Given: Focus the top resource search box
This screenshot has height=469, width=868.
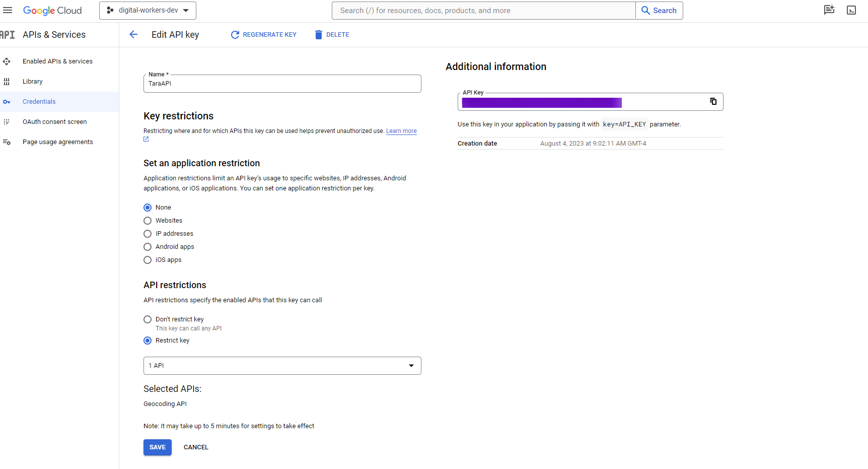Looking at the screenshot, I should tap(484, 11).
